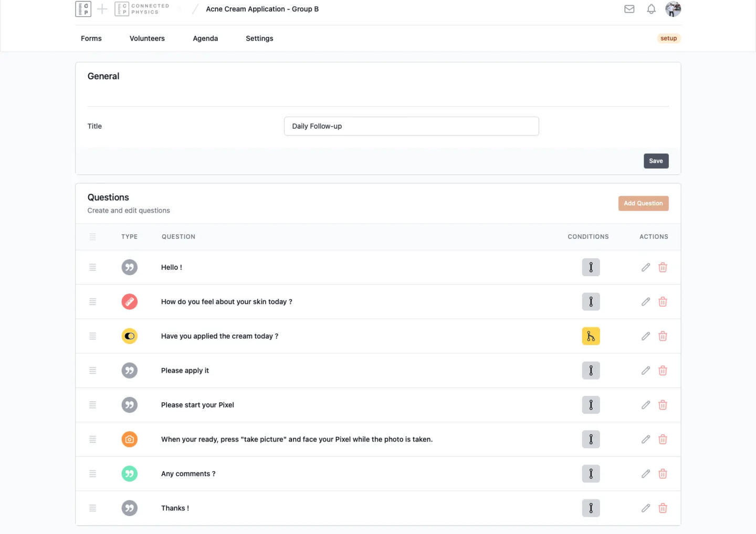Click the user profile avatar
The height and width of the screenshot is (534, 756).
tap(673, 9)
